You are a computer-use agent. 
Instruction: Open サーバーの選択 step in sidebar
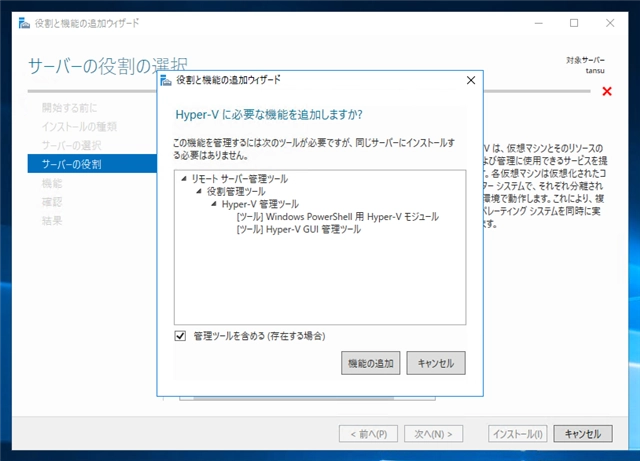point(71,145)
